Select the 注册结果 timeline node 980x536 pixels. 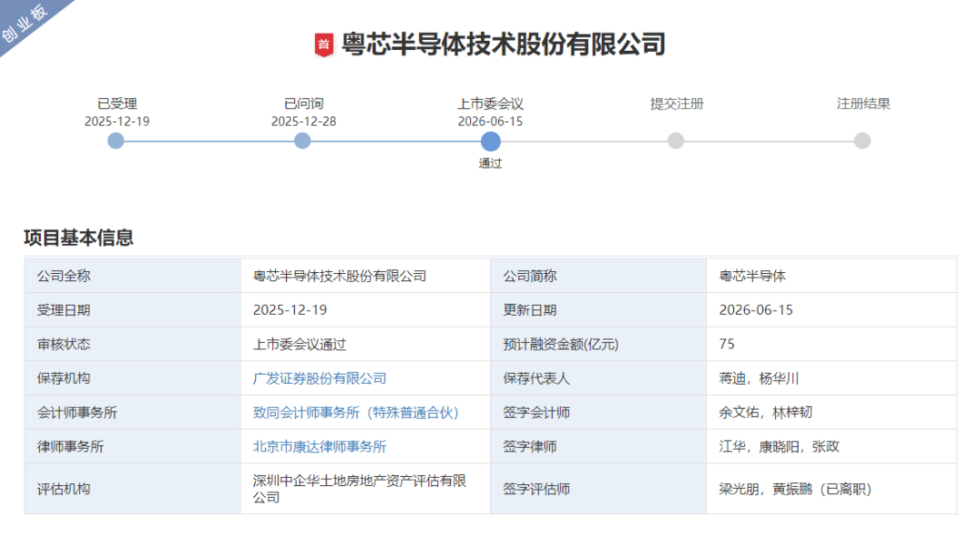tap(863, 141)
